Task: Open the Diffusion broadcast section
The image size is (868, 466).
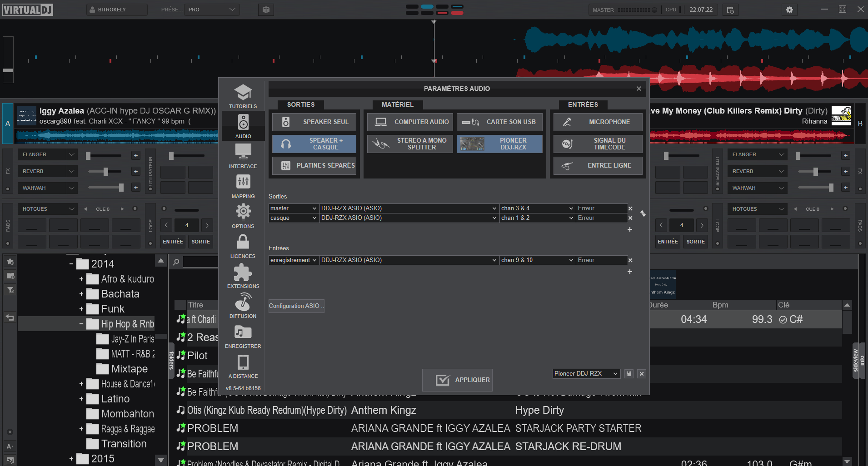Action: (243, 306)
